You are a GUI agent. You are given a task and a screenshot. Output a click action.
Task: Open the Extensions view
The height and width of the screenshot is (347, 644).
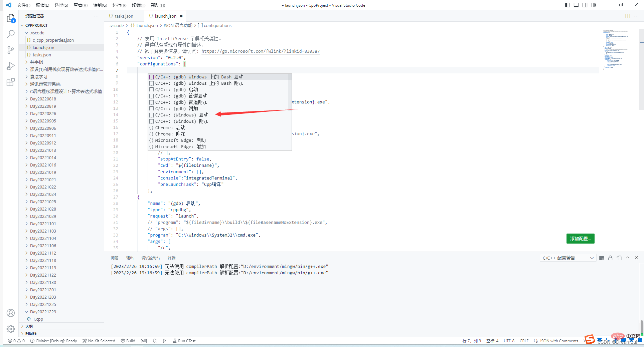point(11,82)
